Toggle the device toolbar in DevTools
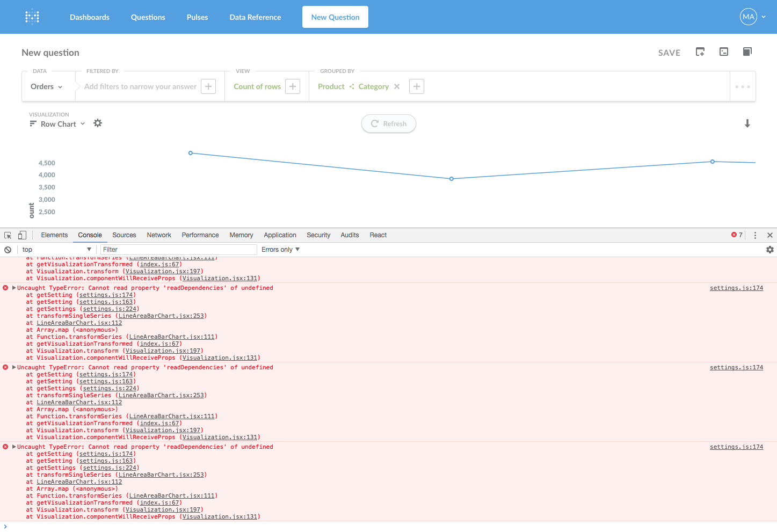The width and height of the screenshot is (777, 532). 22,235
